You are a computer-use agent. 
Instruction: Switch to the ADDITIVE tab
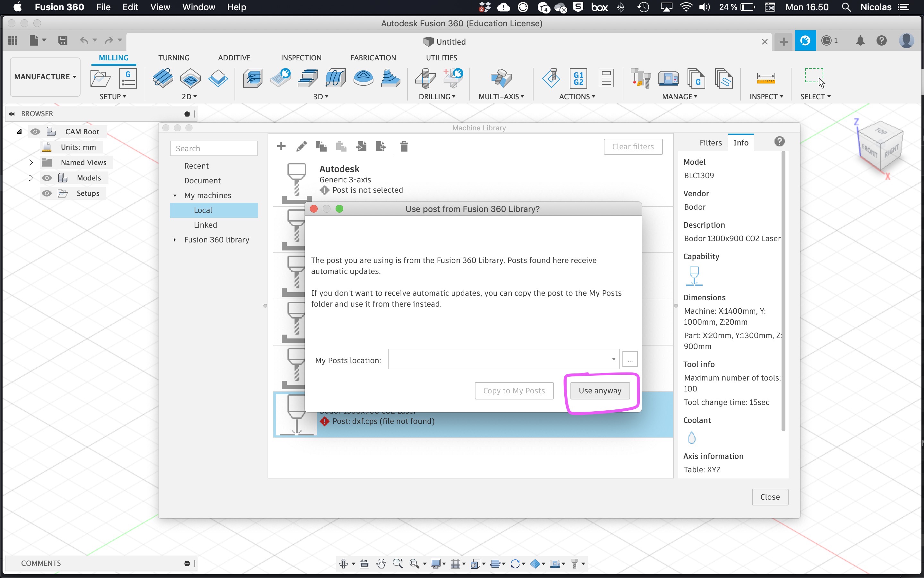234,58
